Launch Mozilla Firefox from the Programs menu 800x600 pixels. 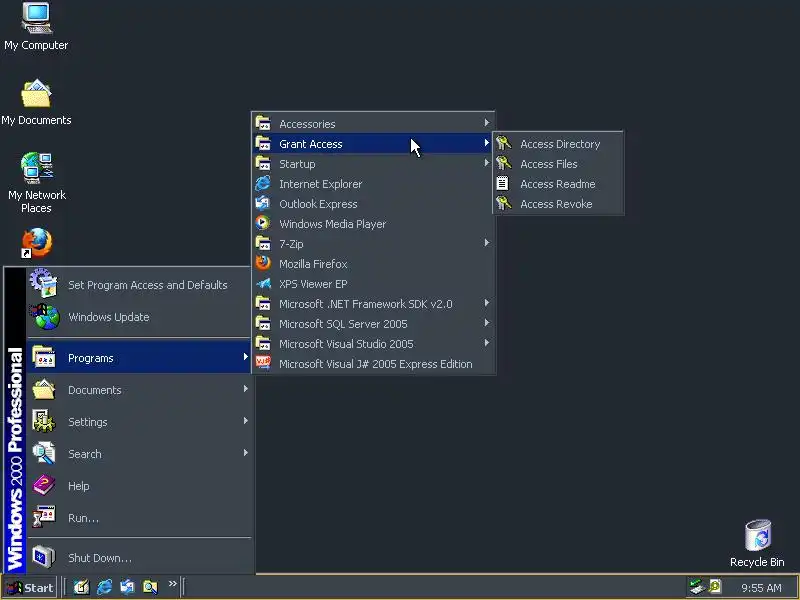click(x=373, y=263)
